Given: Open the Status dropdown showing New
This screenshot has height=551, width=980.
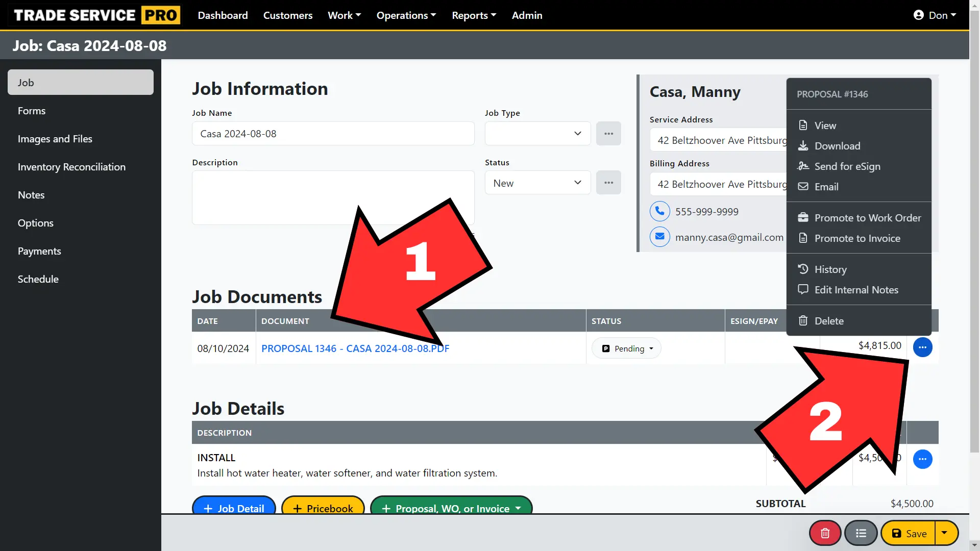Looking at the screenshot, I should click(537, 183).
